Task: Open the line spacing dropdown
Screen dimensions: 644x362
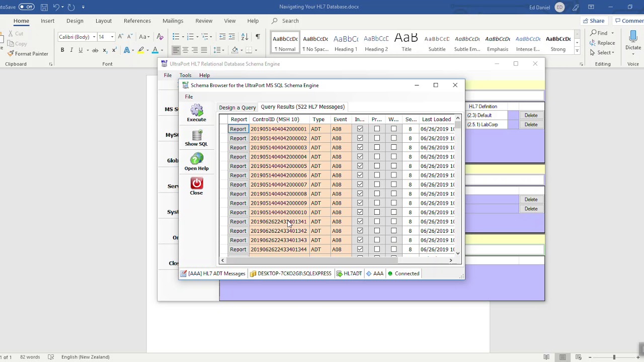Action: click(x=218, y=50)
